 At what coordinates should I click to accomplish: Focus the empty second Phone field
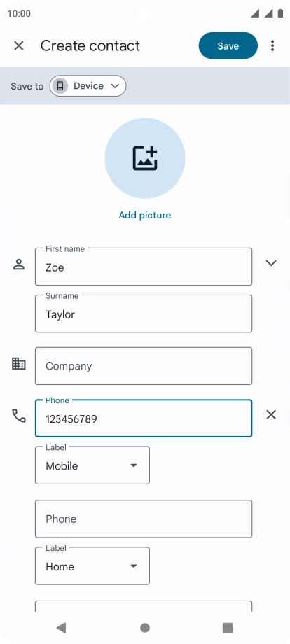[x=144, y=519]
